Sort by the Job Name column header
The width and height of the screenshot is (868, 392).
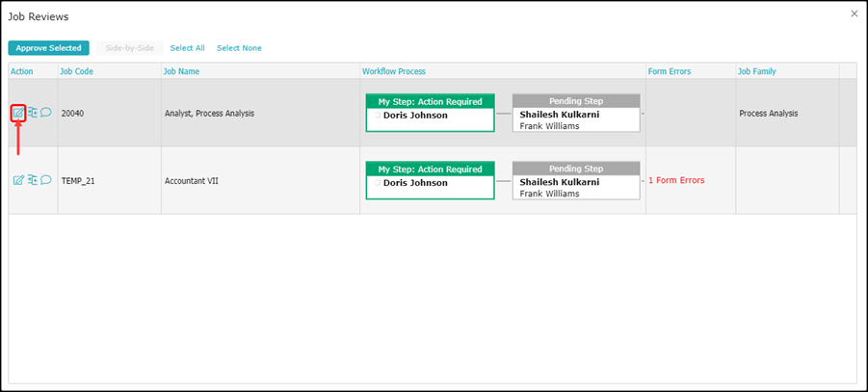(181, 71)
